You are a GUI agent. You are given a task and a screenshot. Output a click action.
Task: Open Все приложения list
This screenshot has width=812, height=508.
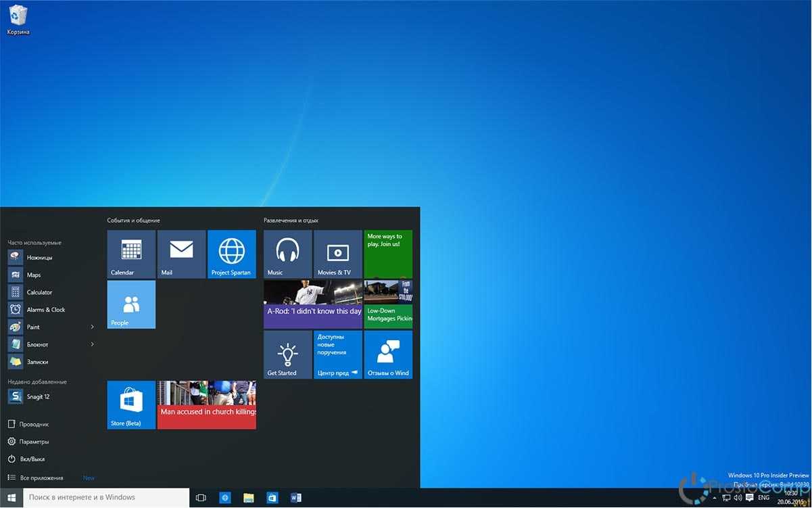tap(41, 478)
